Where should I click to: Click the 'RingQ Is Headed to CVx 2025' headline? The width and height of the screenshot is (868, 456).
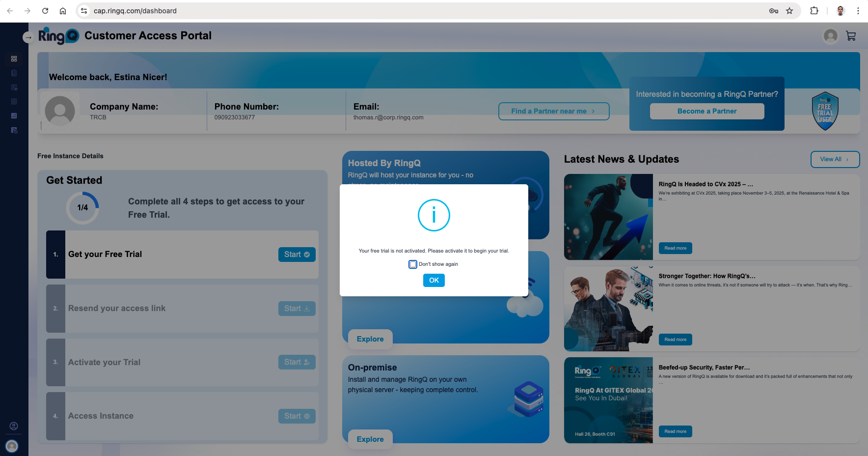706,184
